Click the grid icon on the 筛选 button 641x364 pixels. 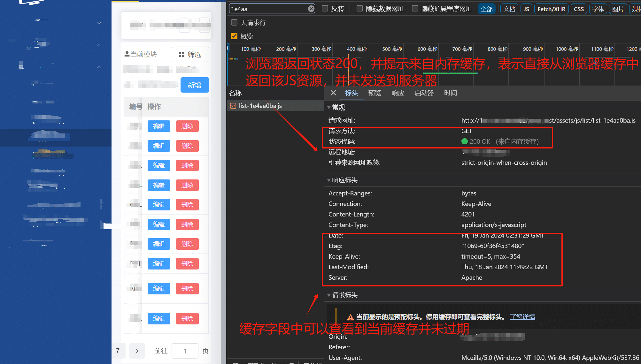(181, 55)
